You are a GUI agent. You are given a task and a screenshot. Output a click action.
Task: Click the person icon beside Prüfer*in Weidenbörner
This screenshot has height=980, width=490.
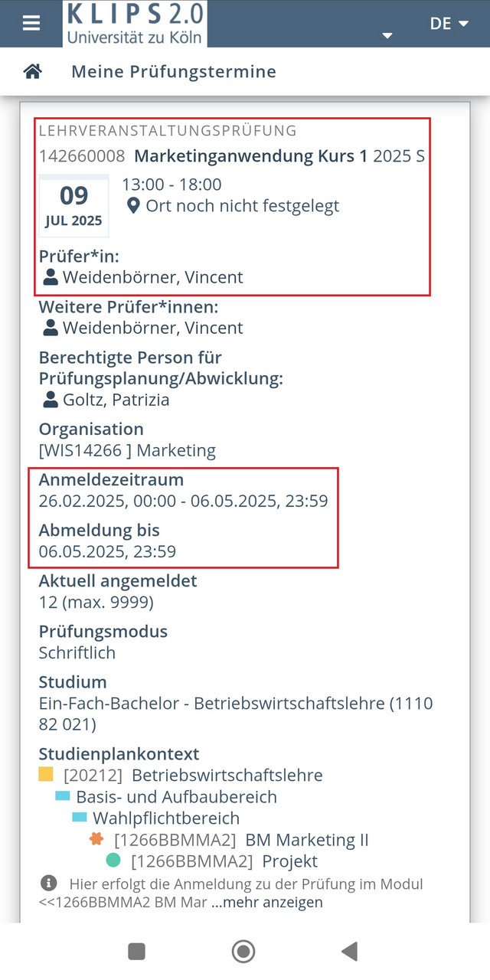tap(51, 277)
